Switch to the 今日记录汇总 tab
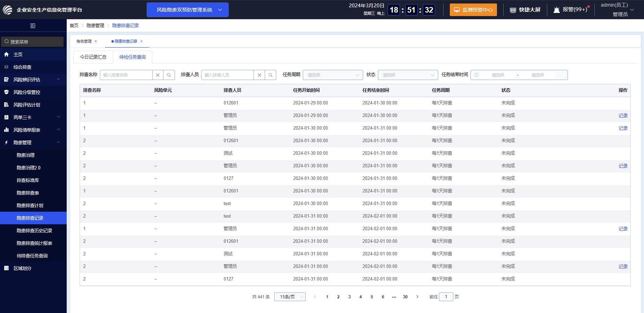The image size is (644, 313). [93, 57]
